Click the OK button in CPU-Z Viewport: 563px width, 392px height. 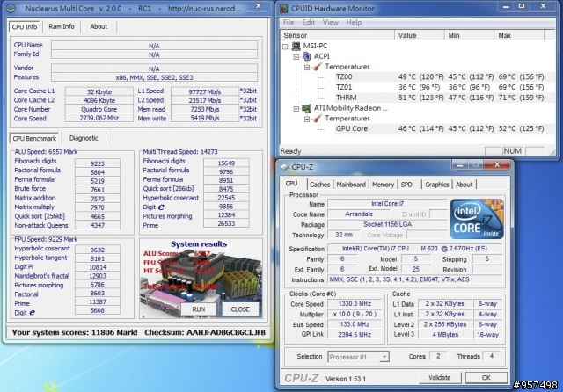tap(486, 378)
